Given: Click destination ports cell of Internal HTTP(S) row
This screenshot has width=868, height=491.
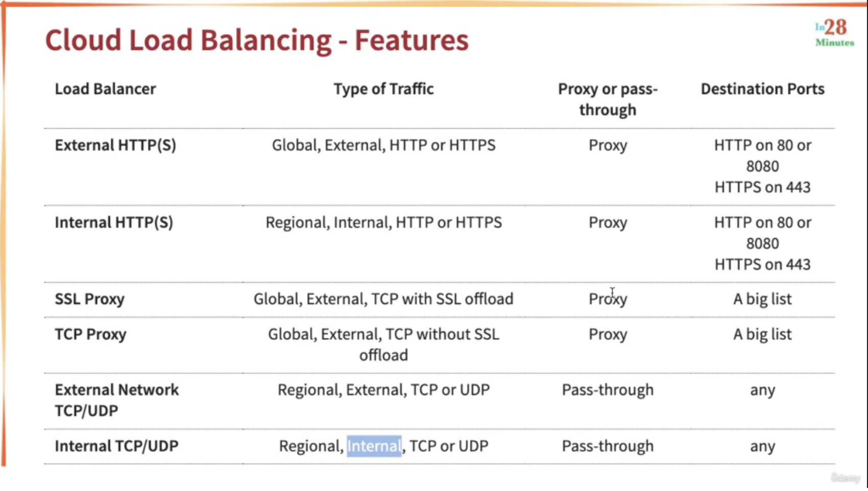Looking at the screenshot, I should coord(762,243).
